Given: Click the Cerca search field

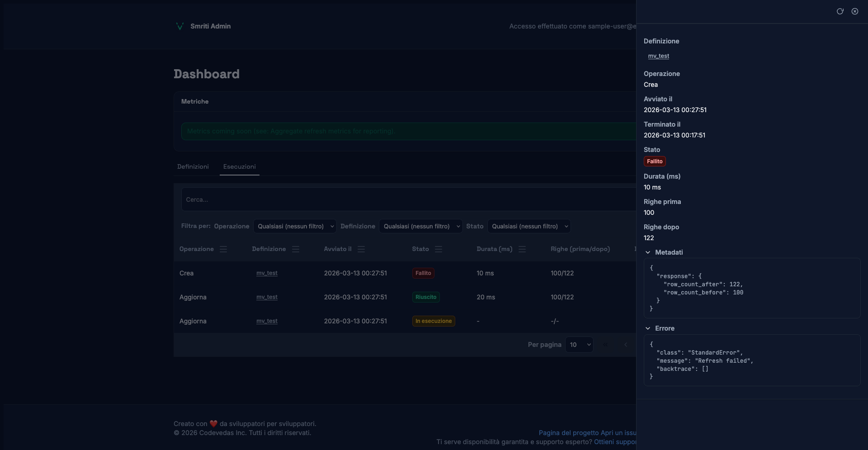Looking at the screenshot, I should 407,199.
